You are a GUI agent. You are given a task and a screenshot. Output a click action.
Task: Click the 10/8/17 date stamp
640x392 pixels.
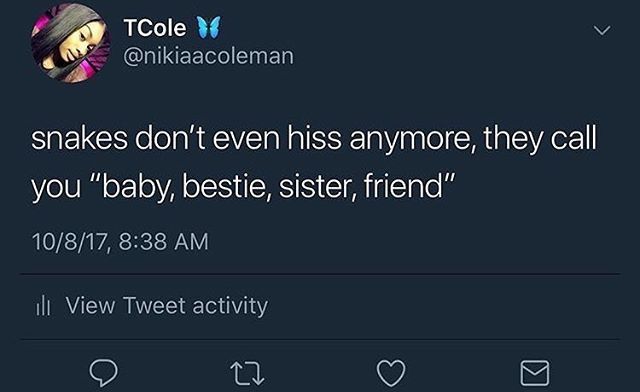[x=73, y=241]
